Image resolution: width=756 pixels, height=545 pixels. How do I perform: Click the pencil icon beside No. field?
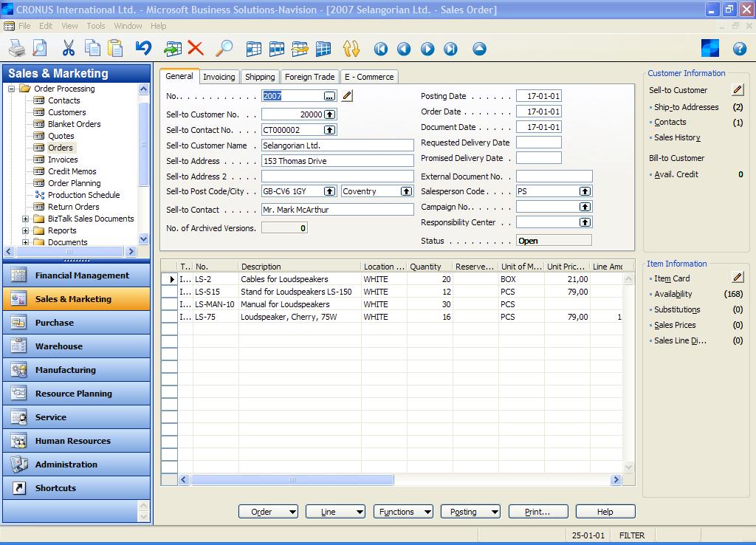[347, 95]
